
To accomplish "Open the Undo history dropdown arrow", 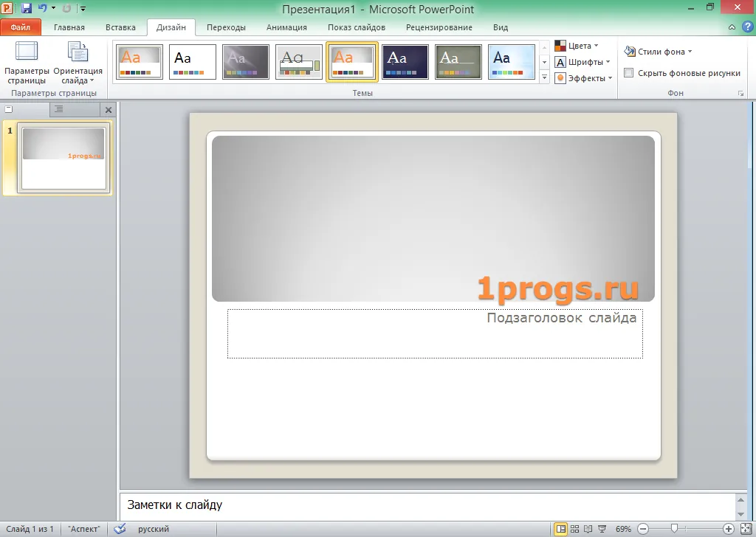I will coord(53,8).
